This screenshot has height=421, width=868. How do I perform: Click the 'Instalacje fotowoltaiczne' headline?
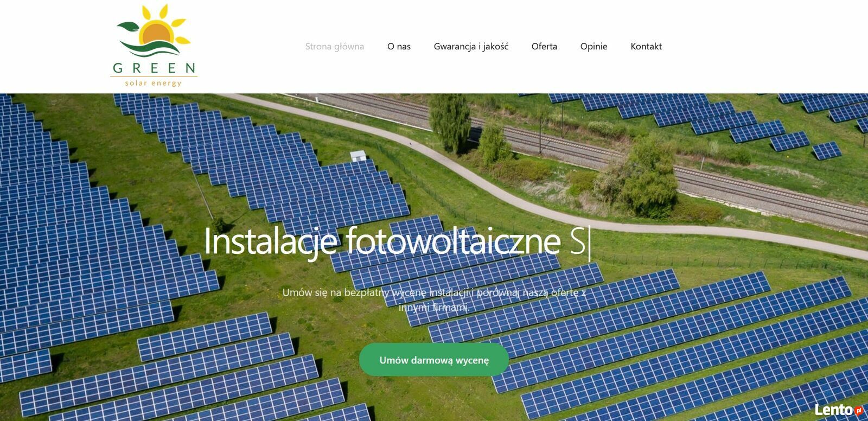coord(382,241)
